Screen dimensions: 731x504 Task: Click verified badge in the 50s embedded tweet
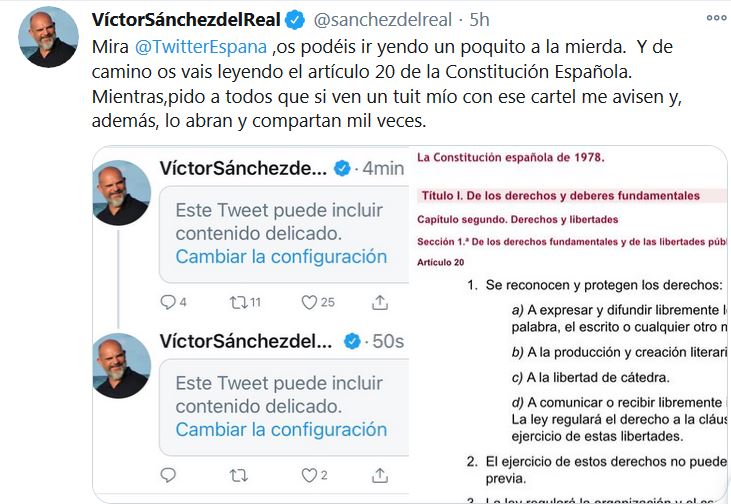[352, 342]
